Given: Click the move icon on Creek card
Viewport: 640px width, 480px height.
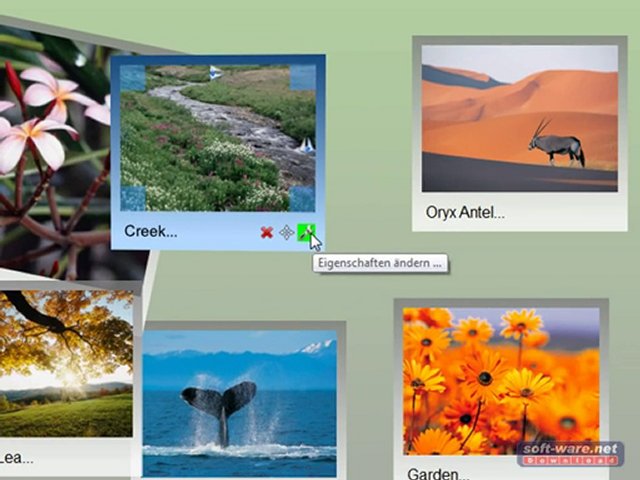Looking at the screenshot, I should 287,233.
